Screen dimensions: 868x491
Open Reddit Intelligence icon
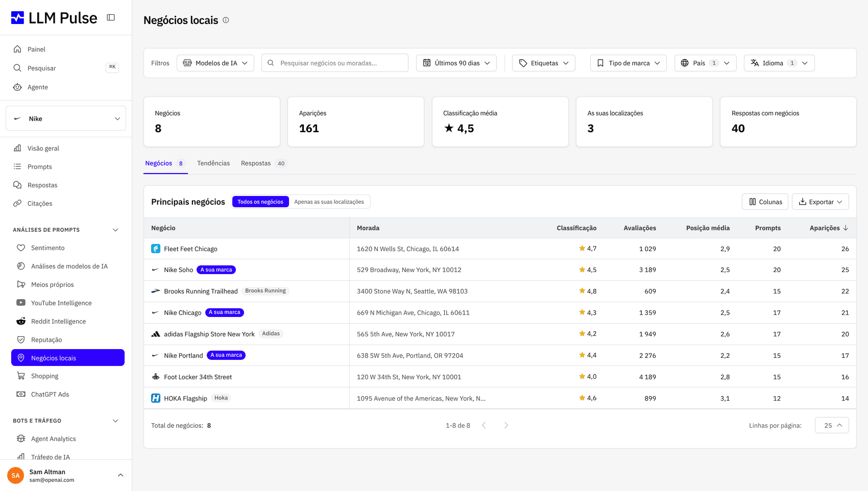[x=21, y=321]
